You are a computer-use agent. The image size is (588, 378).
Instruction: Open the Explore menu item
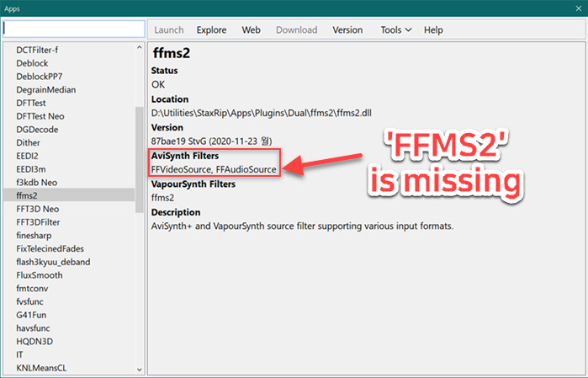(211, 30)
